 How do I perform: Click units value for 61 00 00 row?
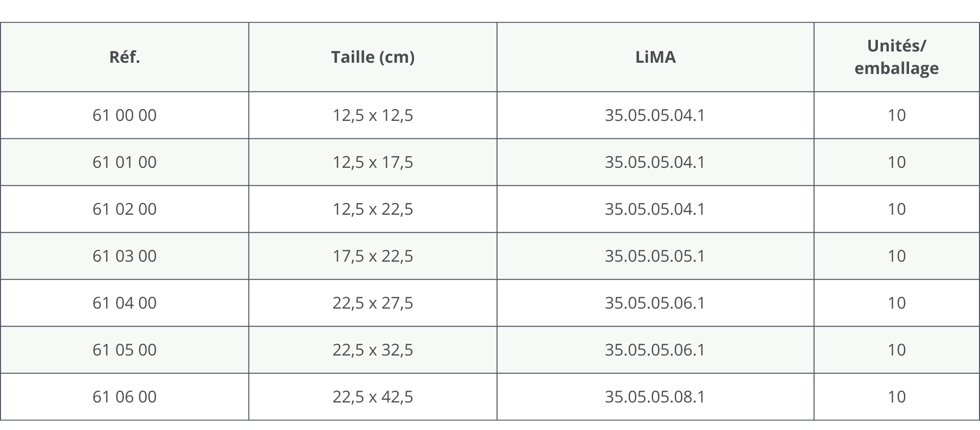896,115
